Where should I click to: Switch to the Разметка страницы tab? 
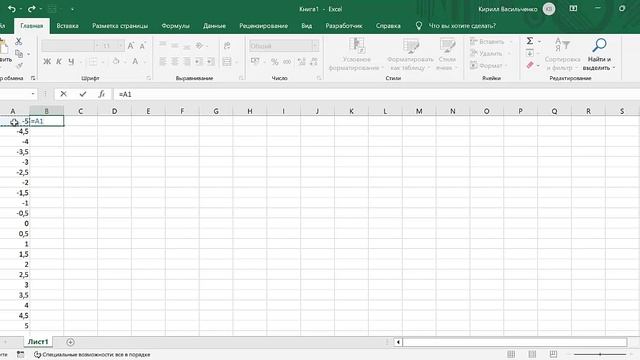click(x=120, y=26)
